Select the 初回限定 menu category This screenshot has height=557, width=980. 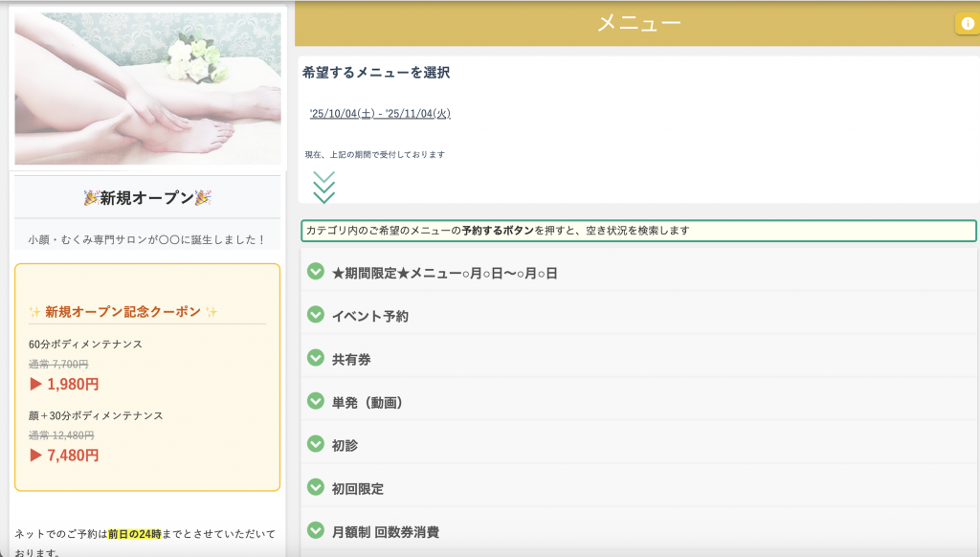[358, 488]
